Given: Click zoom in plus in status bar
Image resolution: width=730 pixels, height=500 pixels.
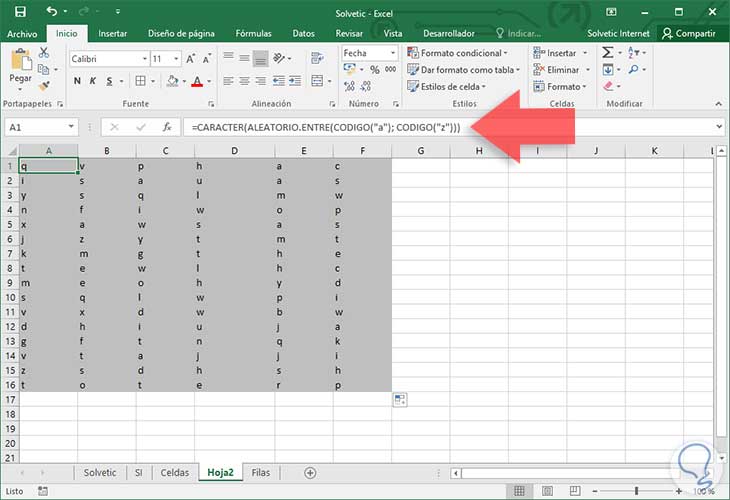Looking at the screenshot, I should point(679,491).
